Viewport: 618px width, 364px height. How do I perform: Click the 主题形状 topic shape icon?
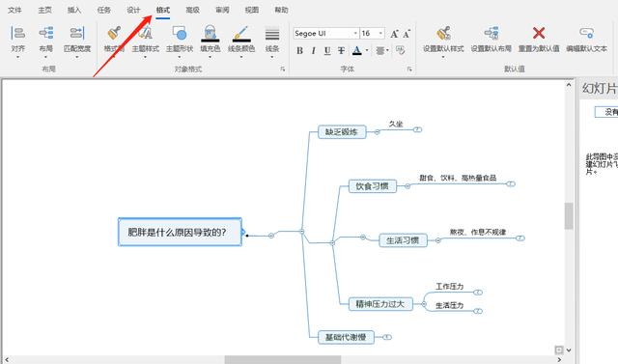coord(180,34)
